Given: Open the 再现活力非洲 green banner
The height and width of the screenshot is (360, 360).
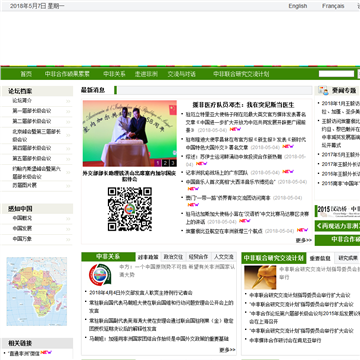Looking at the screenshot, I should click(x=337, y=226).
